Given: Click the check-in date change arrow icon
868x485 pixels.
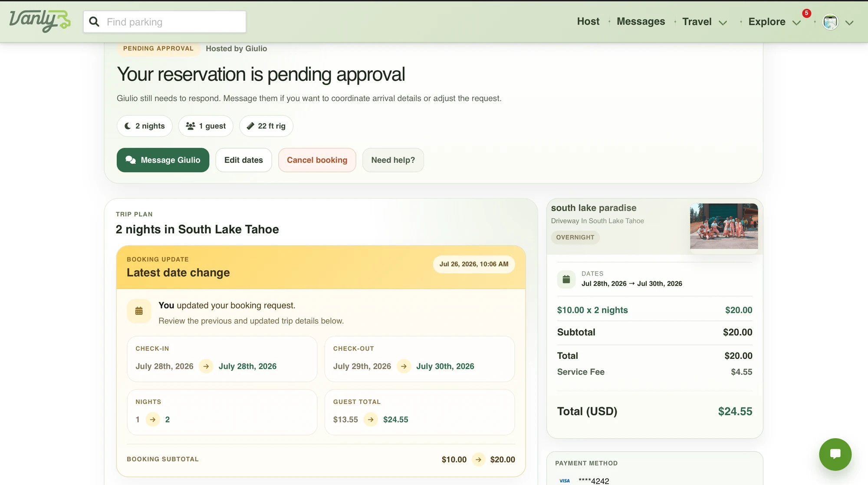Looking at the screenshot, I should pyautogui.click(x=206, y=366).
